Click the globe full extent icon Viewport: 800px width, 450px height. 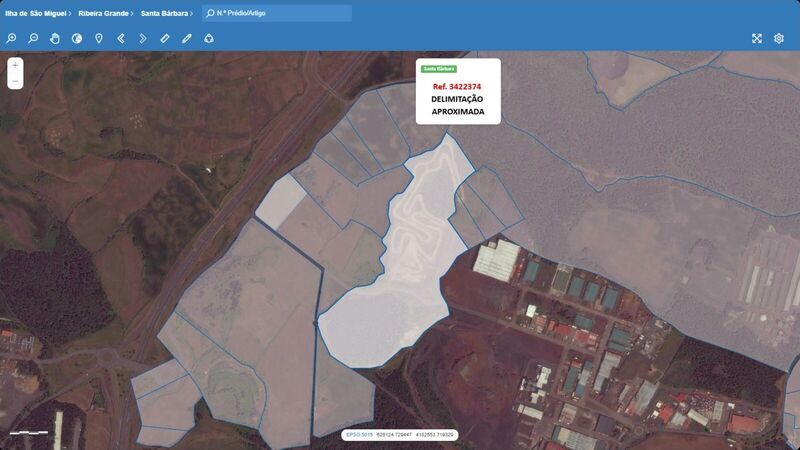tap(77, 38)
